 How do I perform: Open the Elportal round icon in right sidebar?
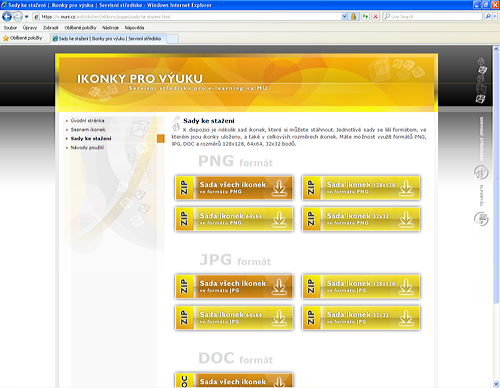481,219
